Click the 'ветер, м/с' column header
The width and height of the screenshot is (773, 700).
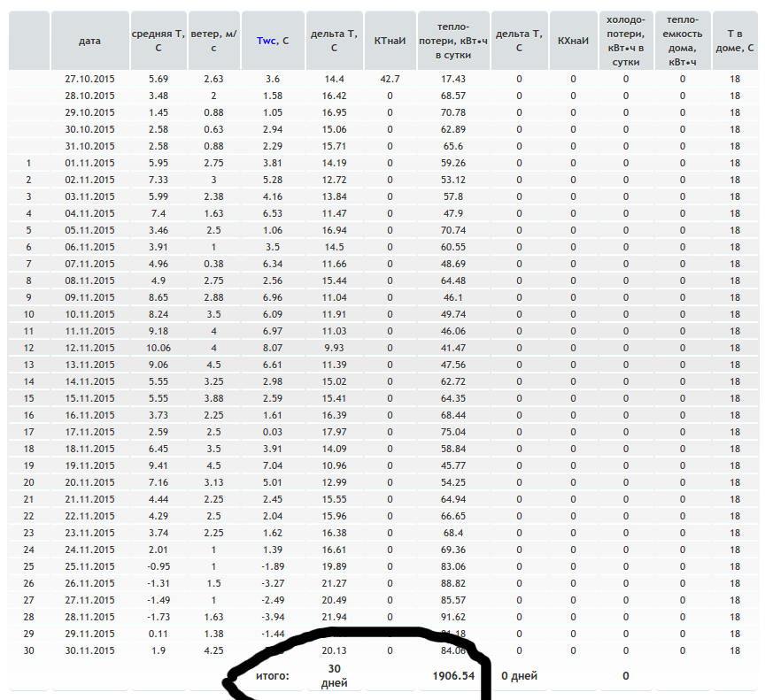[213, 41]
